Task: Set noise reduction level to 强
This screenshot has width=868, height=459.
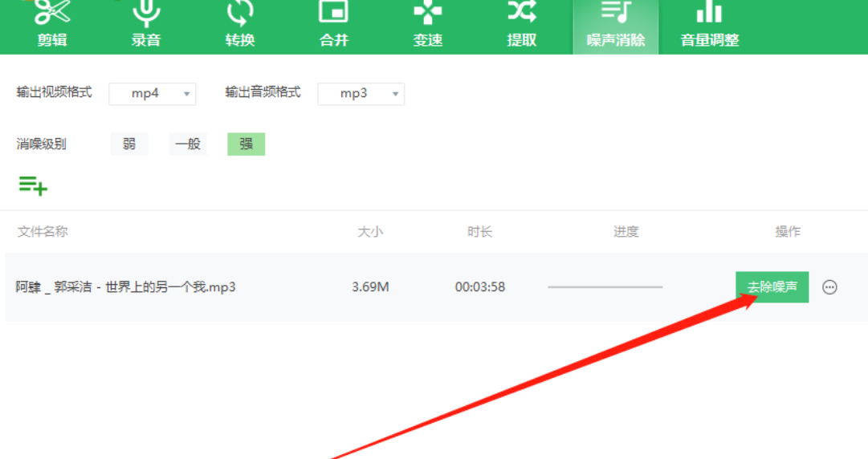Action: tap(247, 144)
